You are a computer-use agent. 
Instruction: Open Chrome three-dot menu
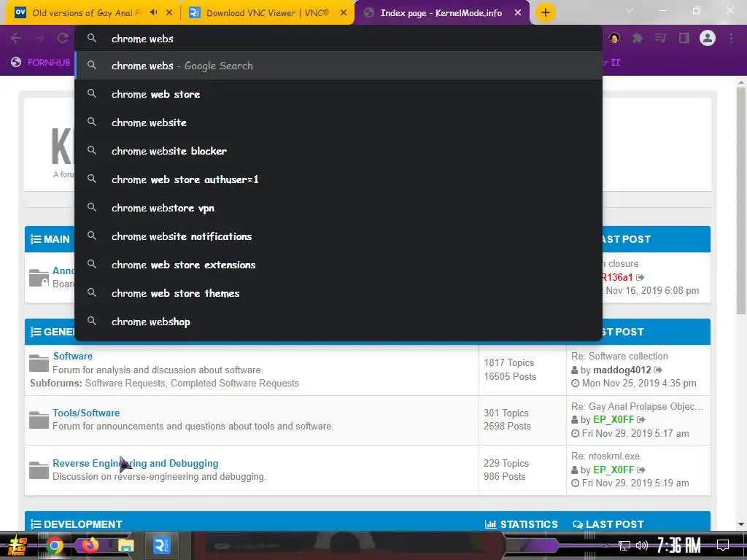pyautogui.click(x=731, y=38)
